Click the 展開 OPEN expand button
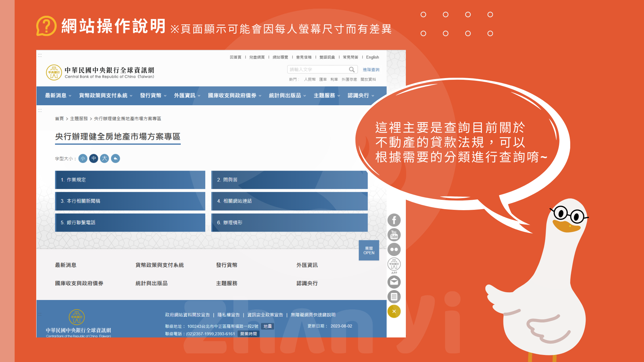644x362 pixels. tap(369, 250)
